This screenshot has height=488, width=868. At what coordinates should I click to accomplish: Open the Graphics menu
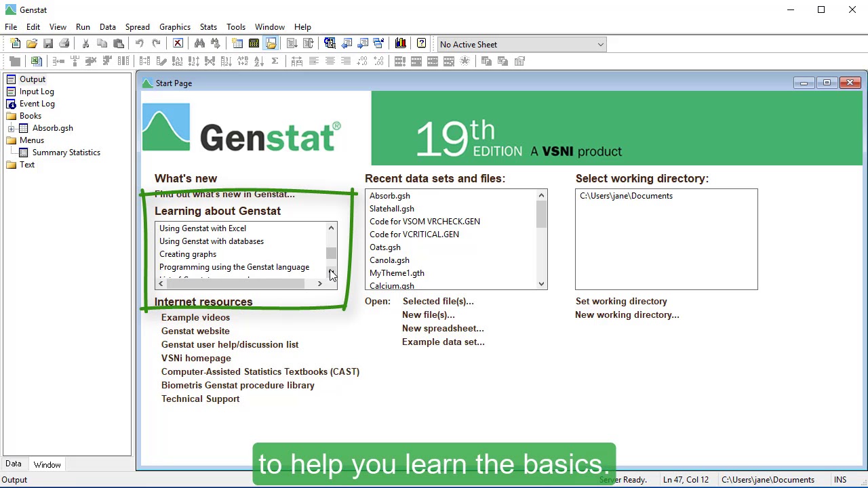175,27
